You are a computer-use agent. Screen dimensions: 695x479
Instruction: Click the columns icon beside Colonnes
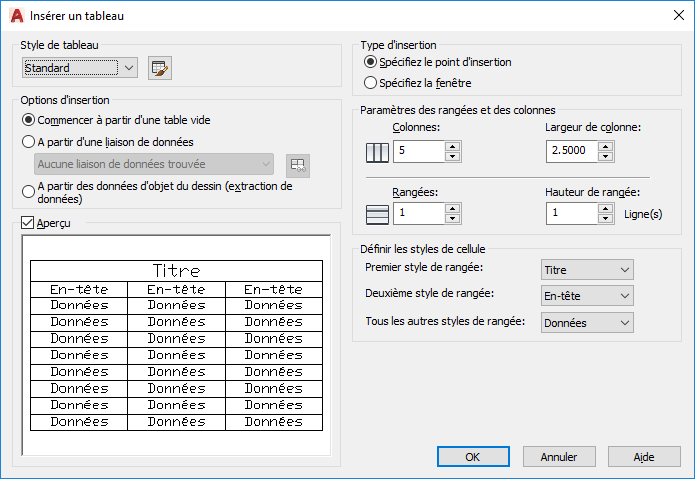[378, 153]
